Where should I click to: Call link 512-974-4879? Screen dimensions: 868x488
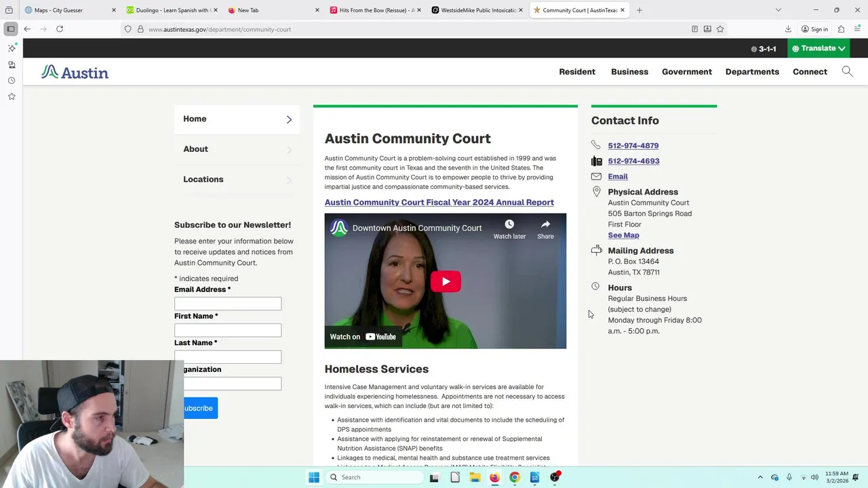tap(633, 145)
